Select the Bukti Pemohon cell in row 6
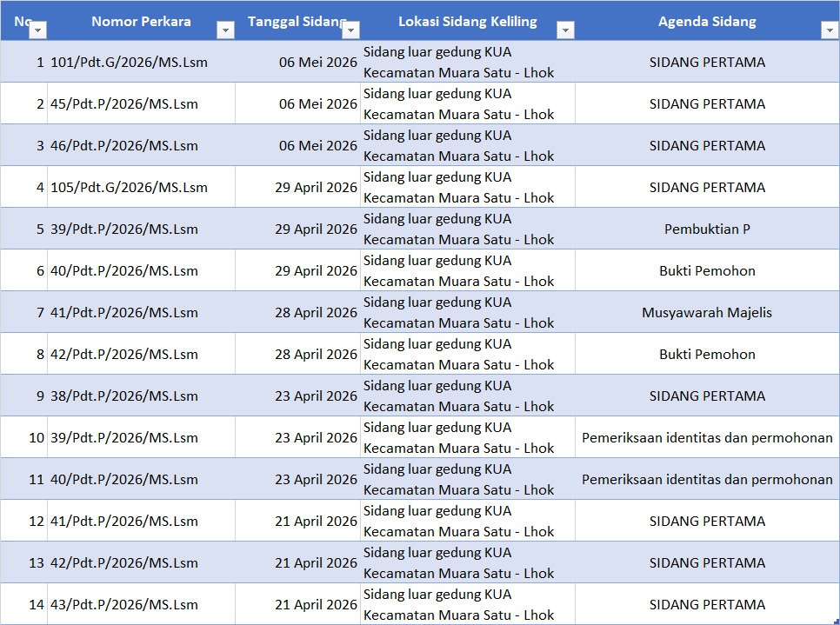The height and width of the screenshot is (625, 840). (706, 271)
